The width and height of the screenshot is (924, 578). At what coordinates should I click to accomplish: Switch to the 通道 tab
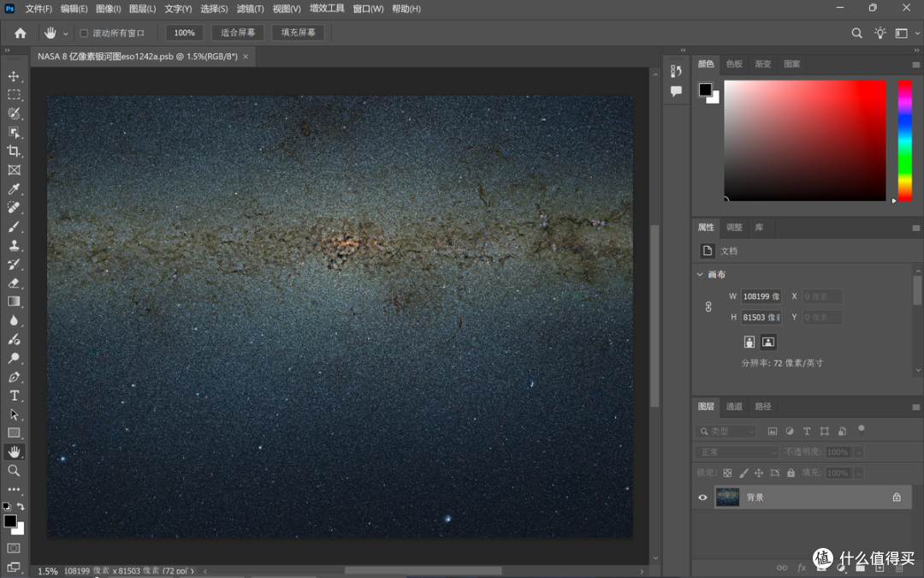pyautogui.click(x=734, y=407)
